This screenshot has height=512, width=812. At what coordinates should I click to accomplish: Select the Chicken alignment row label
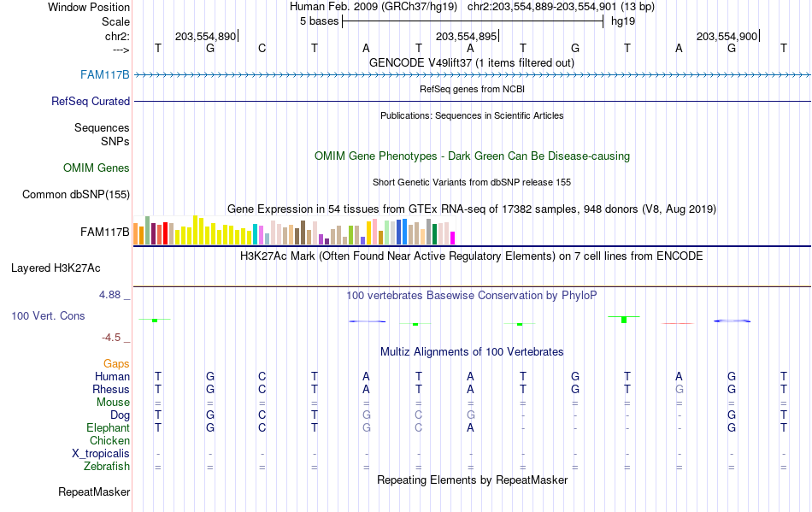click(x=109, y=440)
